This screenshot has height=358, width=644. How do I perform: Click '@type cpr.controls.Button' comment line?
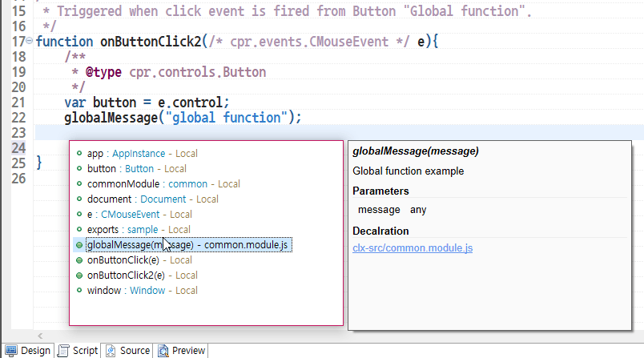(x=169, y=72)
